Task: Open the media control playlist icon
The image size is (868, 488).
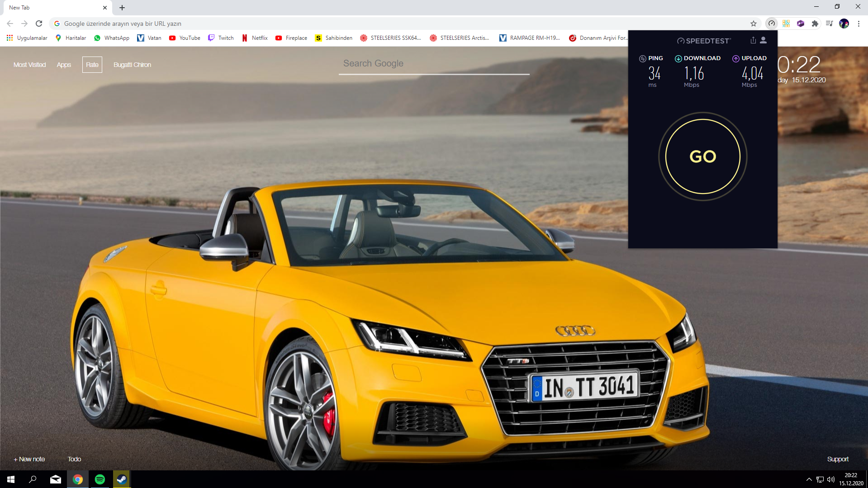Action: pos(830,24)
